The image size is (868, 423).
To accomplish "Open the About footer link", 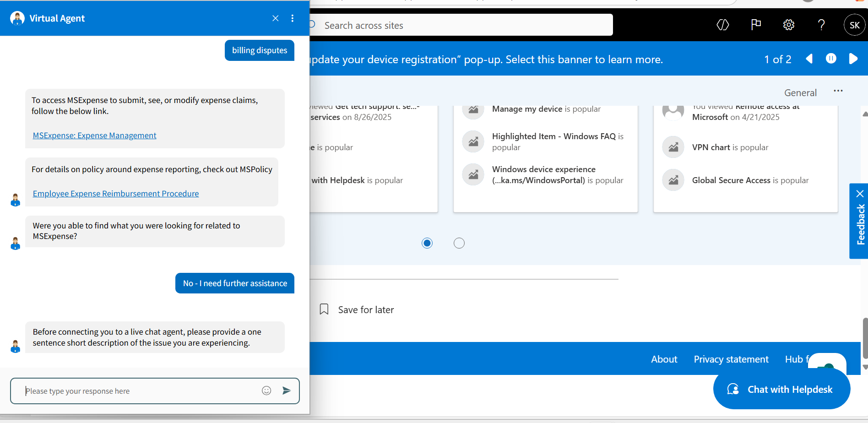I will pyautogui.click(x=664, y=359).
